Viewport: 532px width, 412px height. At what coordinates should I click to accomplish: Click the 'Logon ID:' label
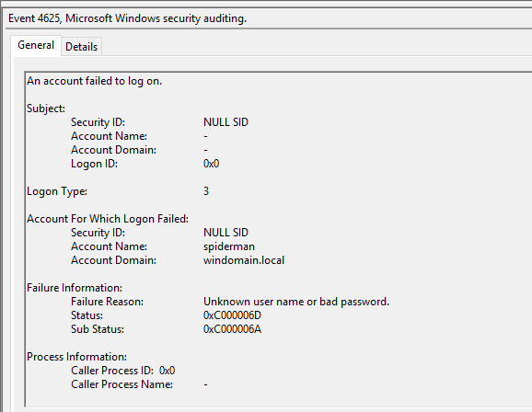(94, 164)
